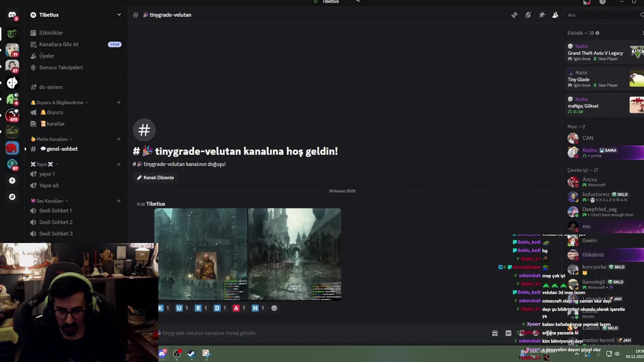Screen dimensions: 644x362
Task: Open Discord from the Windows taskbar
Action: 162,353
